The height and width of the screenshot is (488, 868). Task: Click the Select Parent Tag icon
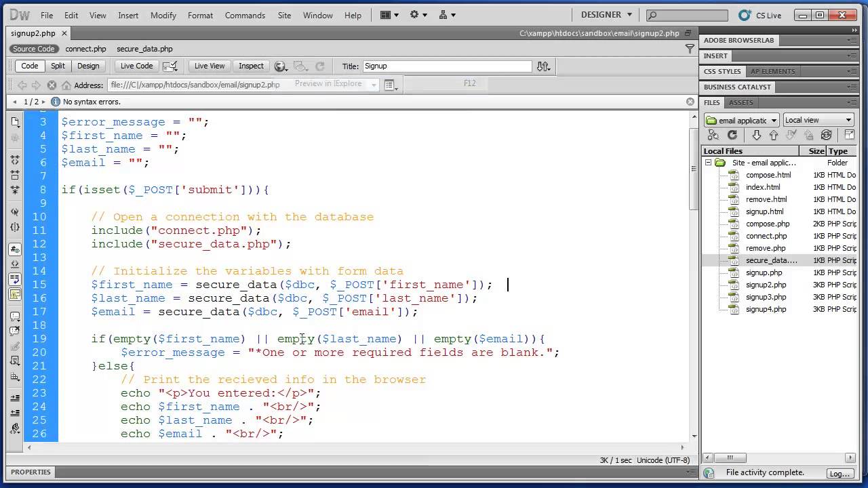tap(15, 212)
